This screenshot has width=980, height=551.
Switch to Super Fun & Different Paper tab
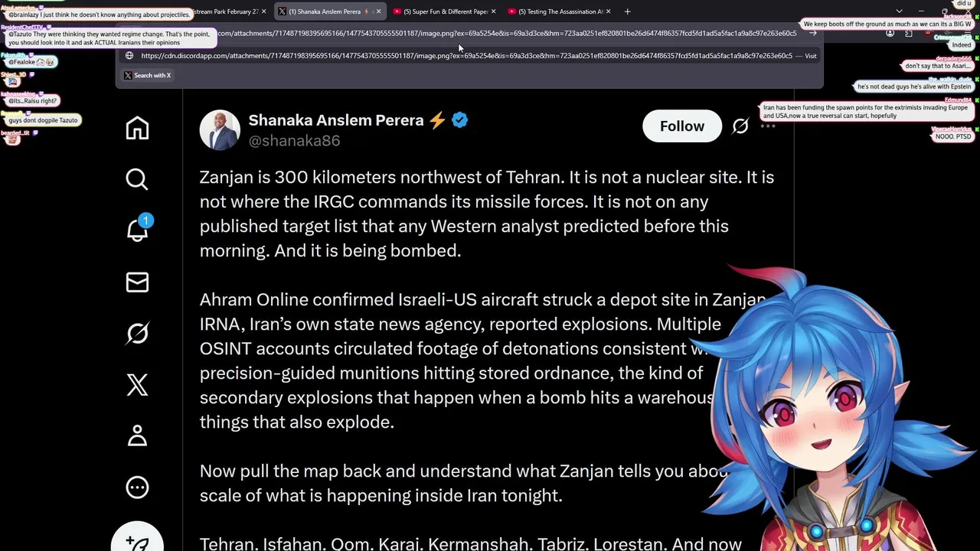pos(444,11)
